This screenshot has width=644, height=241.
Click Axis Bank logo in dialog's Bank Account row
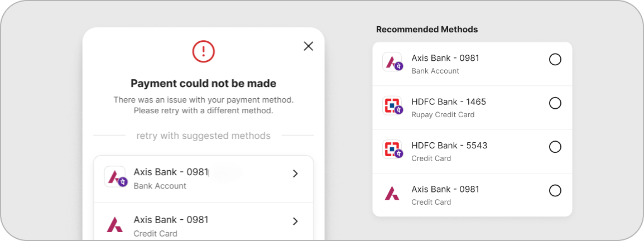click(x=116, y=177)
